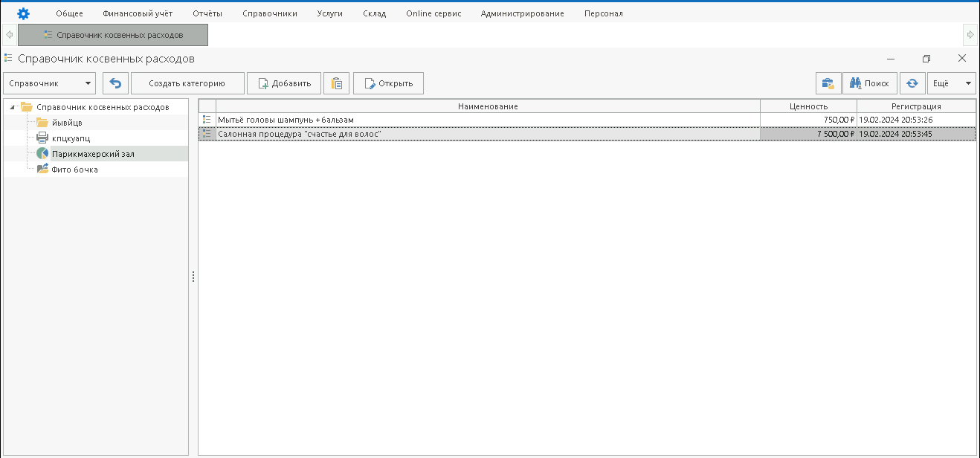Click the Добавить button
This screenshot has height=458, width=980.
284,83
